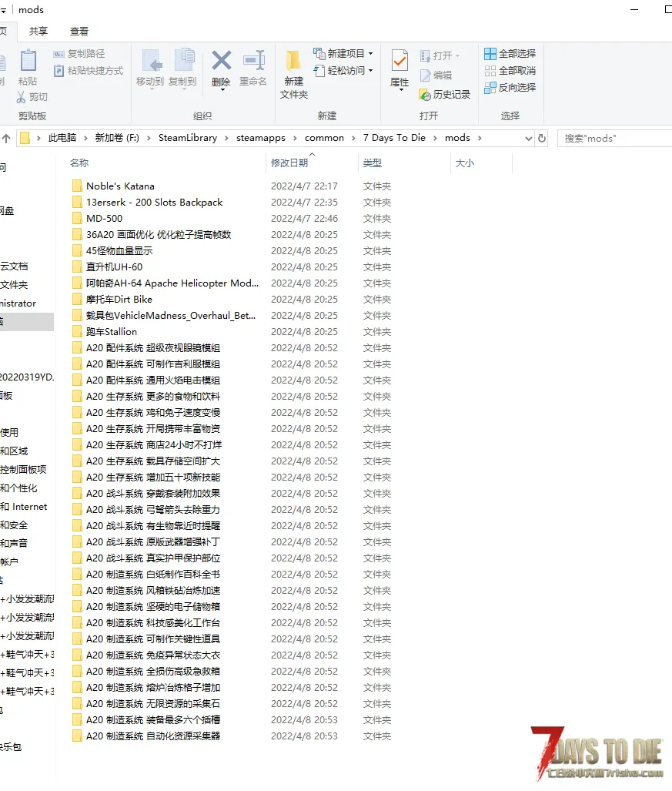Click the 搜索"mods" search box
Image resolution: width=672 pixels, height=791 pixels.
(615, 138)
